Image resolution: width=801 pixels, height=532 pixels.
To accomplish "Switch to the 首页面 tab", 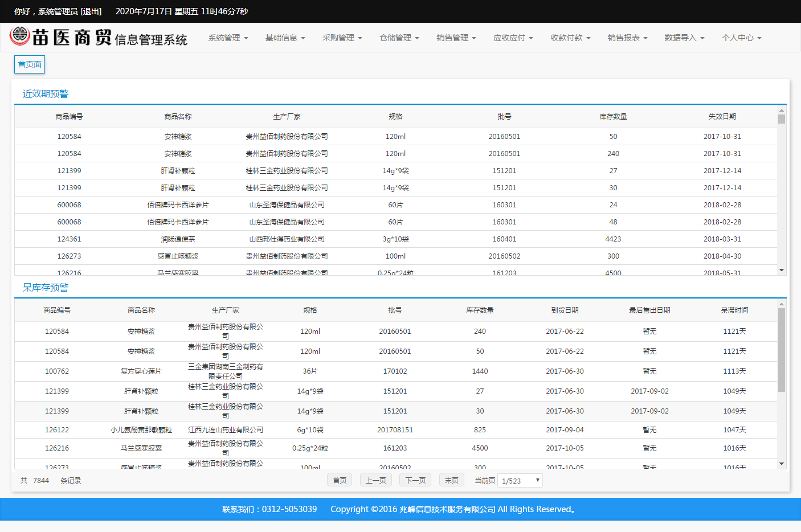I will coord(30,64).
